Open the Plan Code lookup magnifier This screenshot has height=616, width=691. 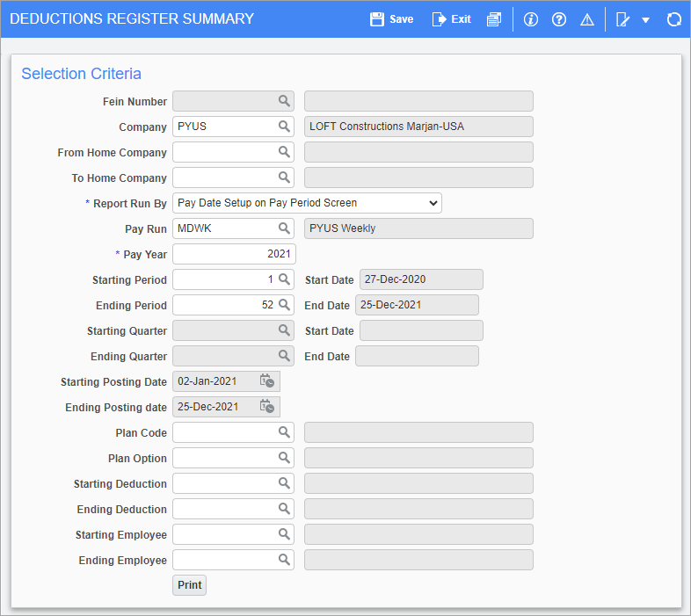pyautogui.click(x=284, y=432)
